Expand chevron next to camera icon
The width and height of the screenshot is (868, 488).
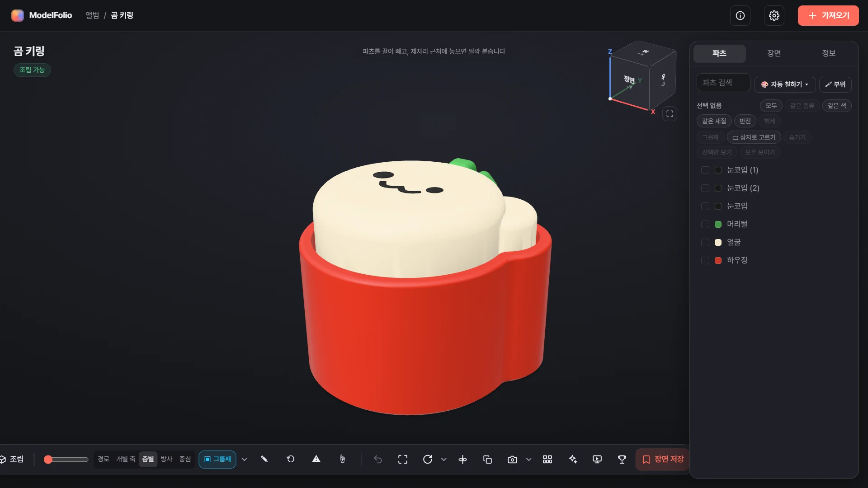point(528,460)
